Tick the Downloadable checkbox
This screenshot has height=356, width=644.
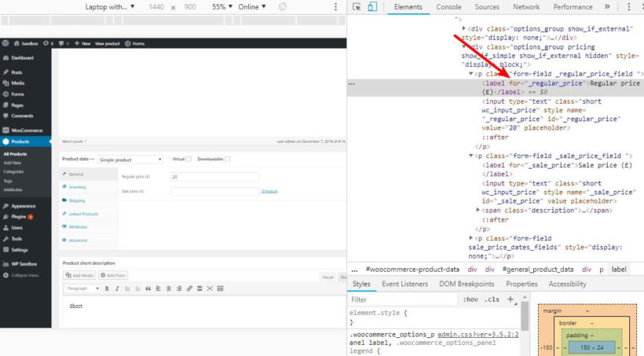point(227,159)
